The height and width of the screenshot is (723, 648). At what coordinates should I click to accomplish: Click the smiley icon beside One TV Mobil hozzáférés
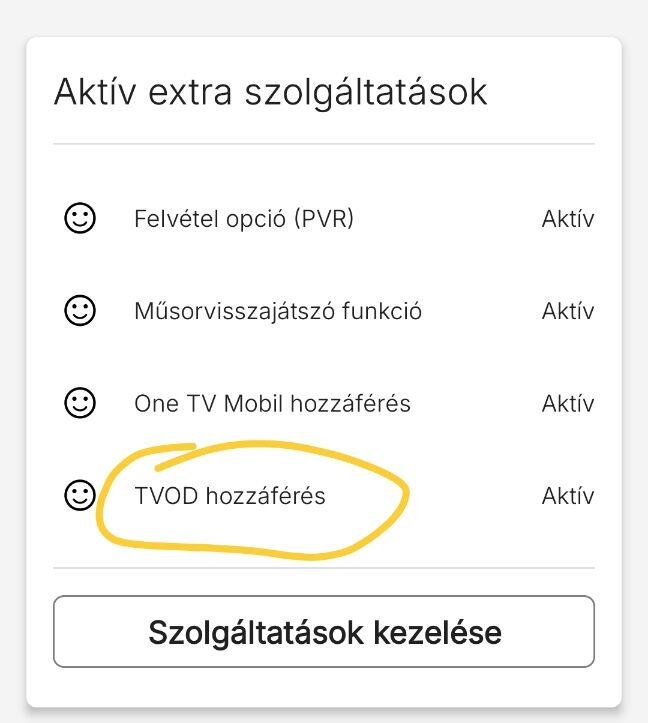click(x=80, y=403)
